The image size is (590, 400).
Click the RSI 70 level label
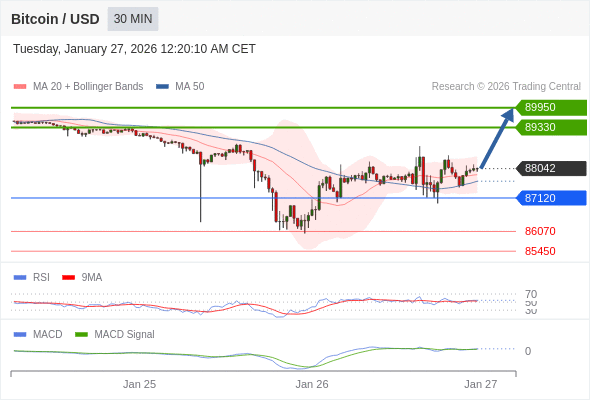(531, 294)
